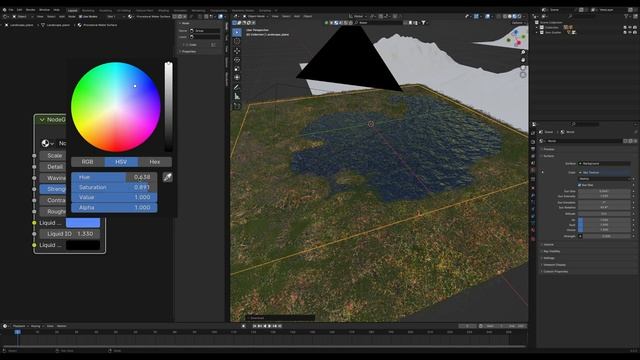
Task: Open the Render properties tab icon
Action: [533, 142]
